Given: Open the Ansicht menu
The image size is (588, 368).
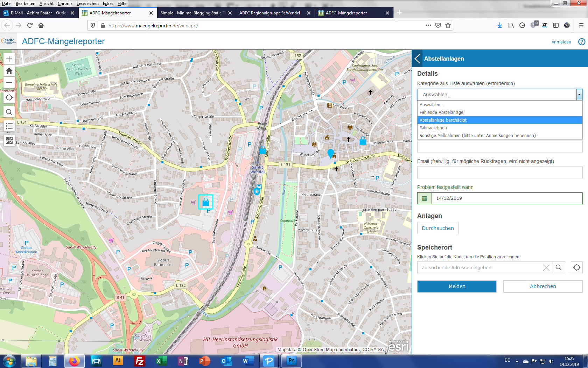Looking at the screenshot, I should click(47, 4).
